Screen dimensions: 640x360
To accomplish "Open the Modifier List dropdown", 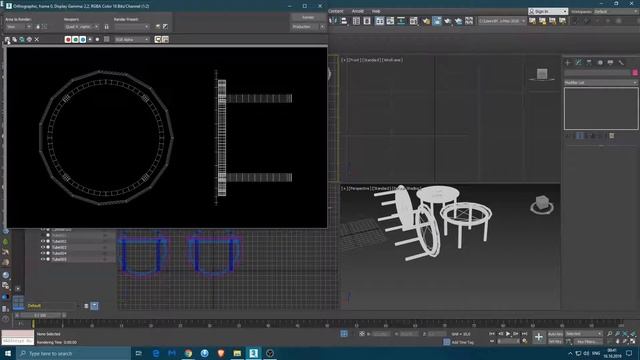I will (601, 82).
